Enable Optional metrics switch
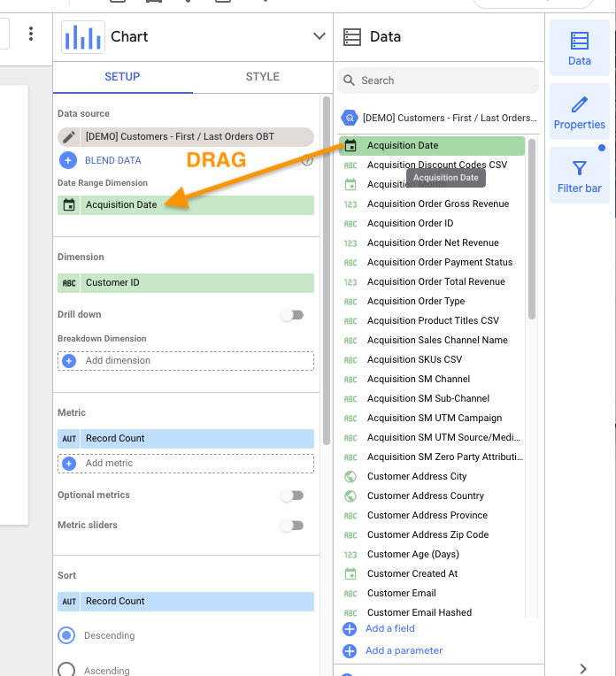Image resolution: width=616 pixels, height=676 pixels. (292, 495)
